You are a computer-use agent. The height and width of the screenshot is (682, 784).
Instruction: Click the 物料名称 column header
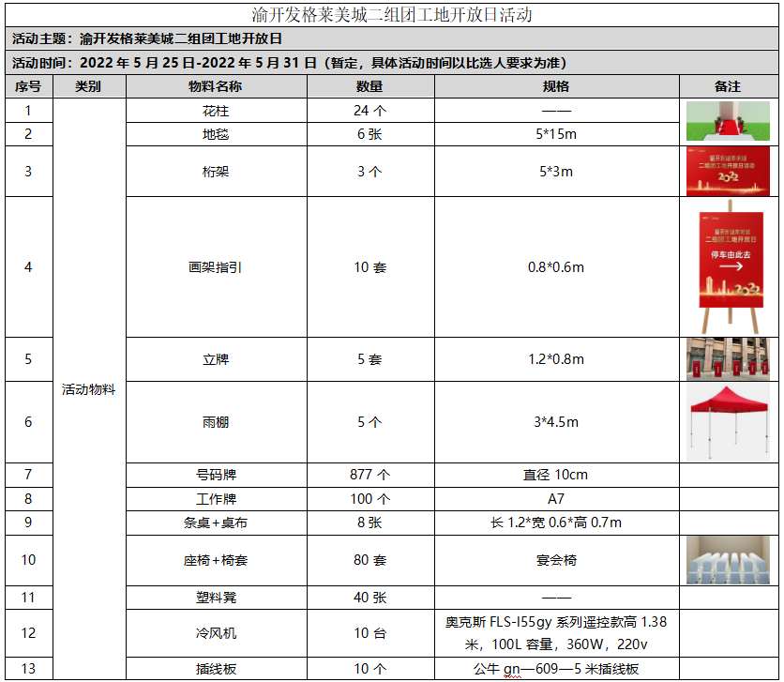coord(216,86)
